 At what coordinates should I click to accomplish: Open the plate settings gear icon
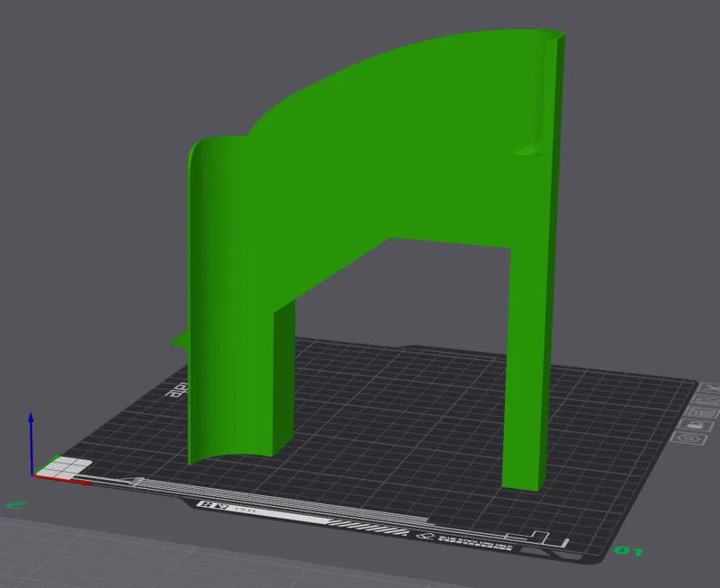tap(688, 439)
